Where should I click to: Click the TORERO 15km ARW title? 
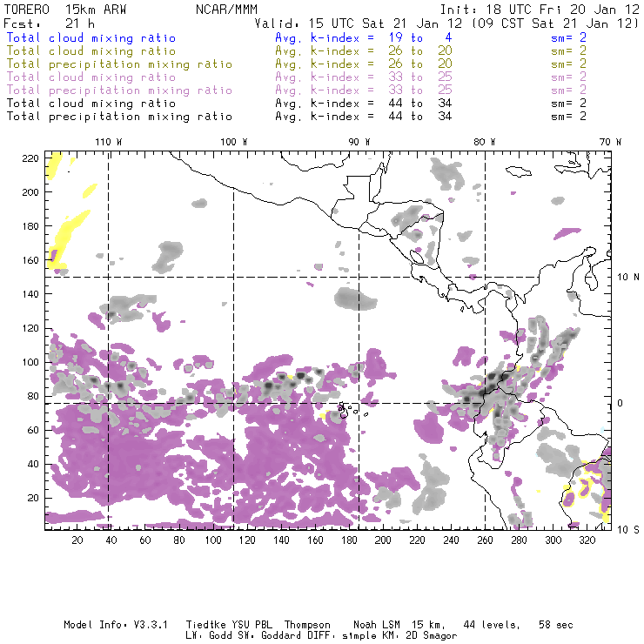coord(65,10)
